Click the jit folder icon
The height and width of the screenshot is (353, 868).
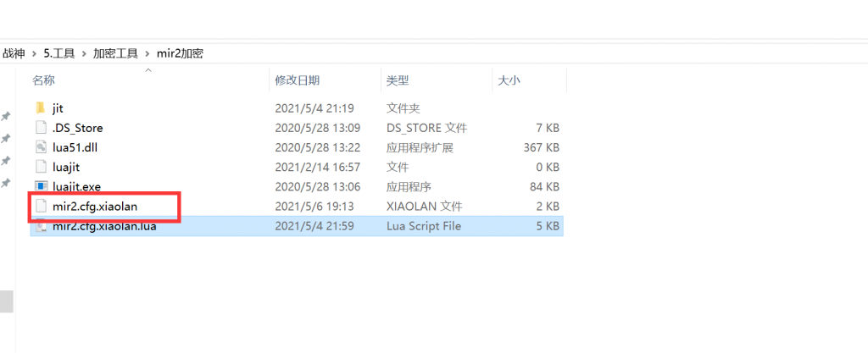pos(40,108)
